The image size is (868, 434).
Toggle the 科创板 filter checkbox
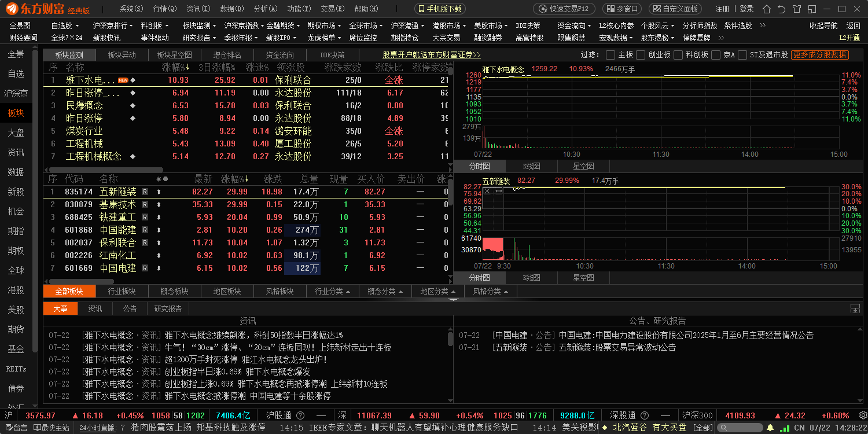(x=677, y=55)
